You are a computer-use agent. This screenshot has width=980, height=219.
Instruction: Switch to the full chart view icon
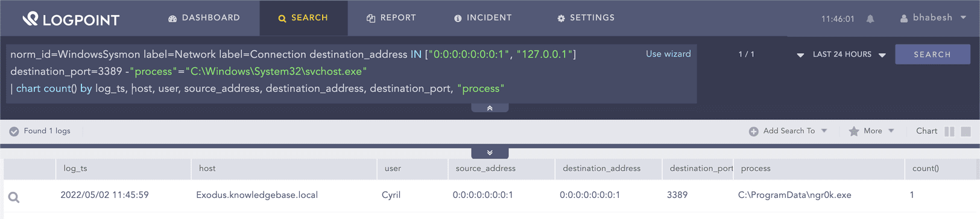pyautogui.click(x=966, y=131)
